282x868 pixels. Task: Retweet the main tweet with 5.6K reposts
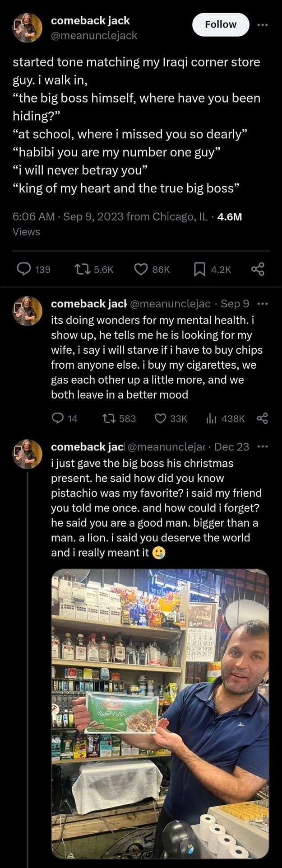(81, 269)
